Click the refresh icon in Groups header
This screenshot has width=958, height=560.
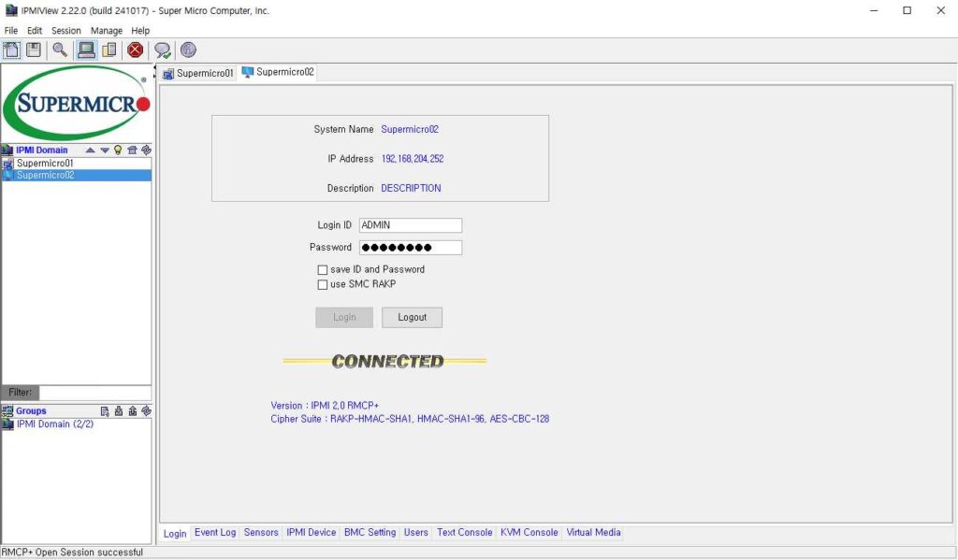(x=146, y=411)
